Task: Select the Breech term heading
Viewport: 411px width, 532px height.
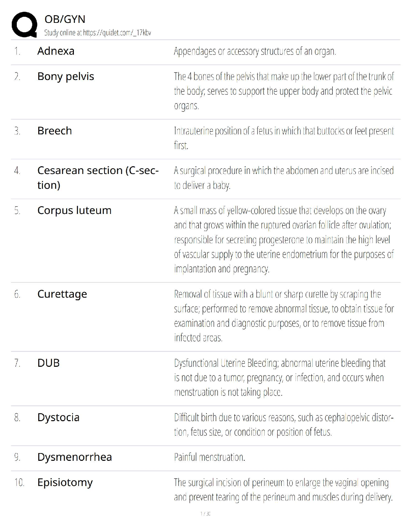Action: coord(54,131)
